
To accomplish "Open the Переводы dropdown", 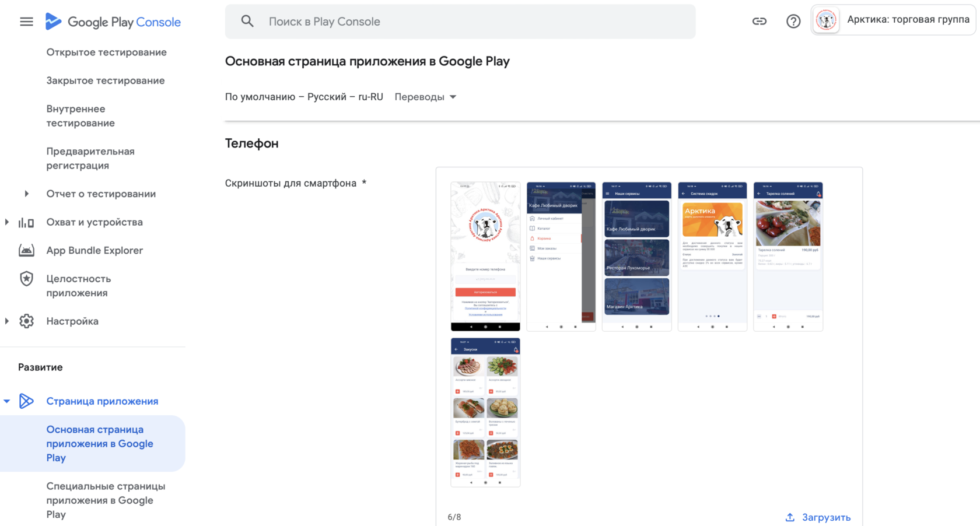I will click(425, 97).
